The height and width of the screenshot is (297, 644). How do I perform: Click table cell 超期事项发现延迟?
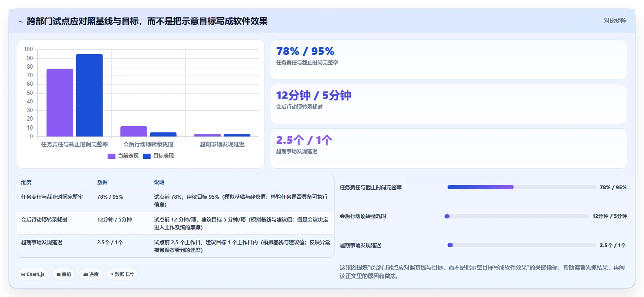[x=42, y=242]
